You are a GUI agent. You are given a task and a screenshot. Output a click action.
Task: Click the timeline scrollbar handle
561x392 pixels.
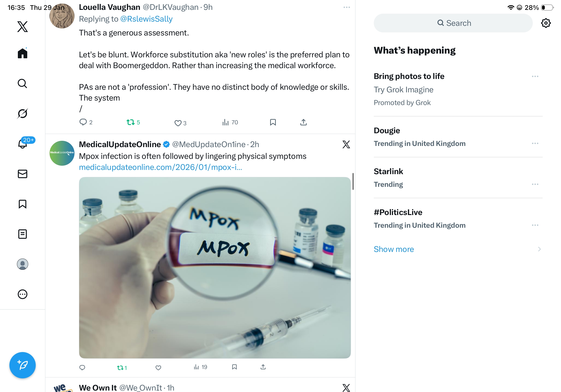(x=353, y=181)
